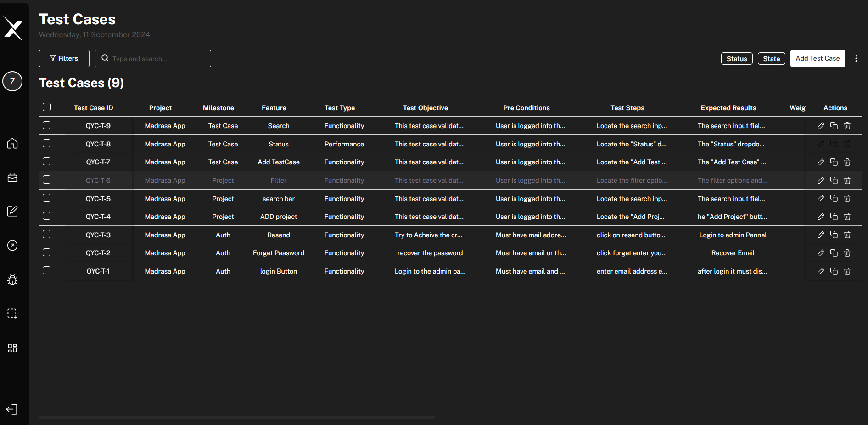Click the search field
The image size is (868, 425).
[x=153, y=58]
